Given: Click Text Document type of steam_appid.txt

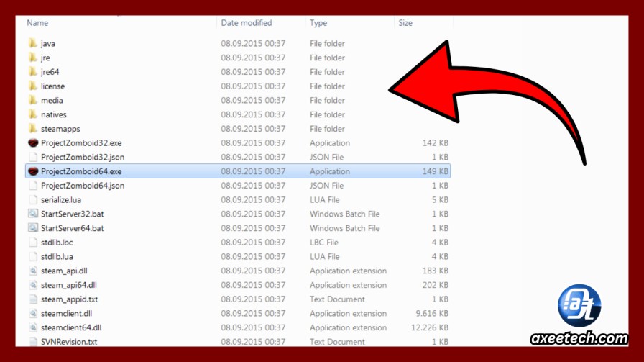Looking at the screenshot, I should point(337,299).
